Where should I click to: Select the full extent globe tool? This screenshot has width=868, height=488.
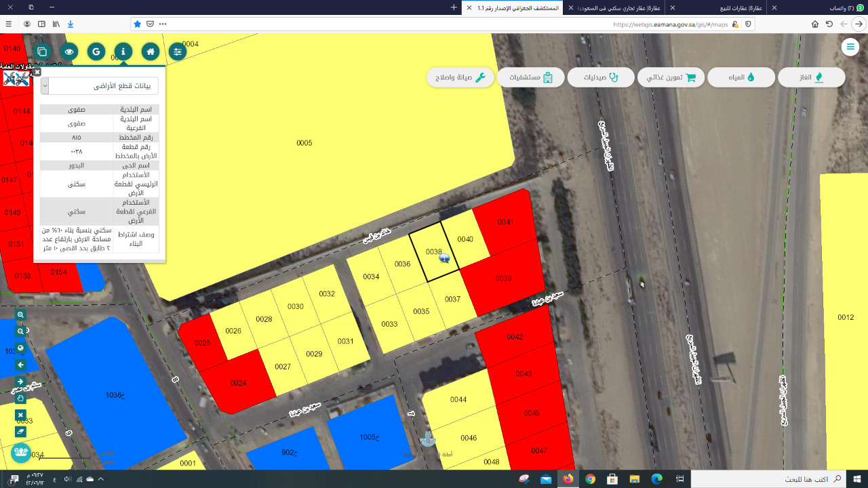tap(20, 348)
